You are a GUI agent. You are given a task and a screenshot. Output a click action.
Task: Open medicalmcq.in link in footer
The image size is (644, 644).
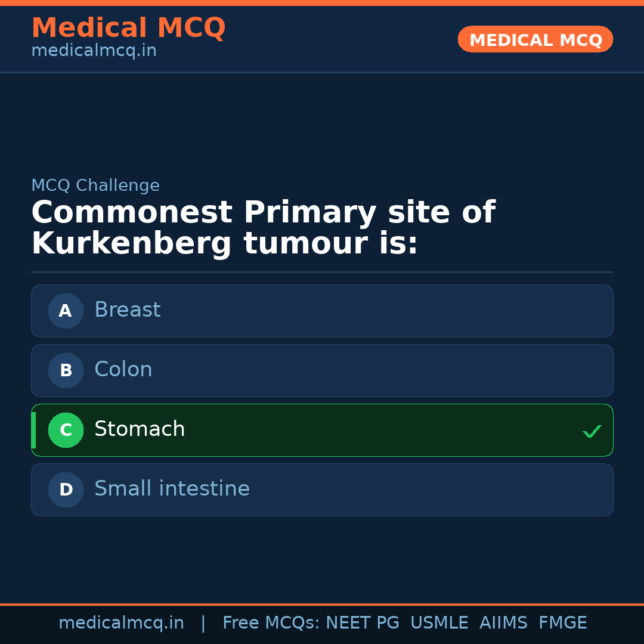121,623
